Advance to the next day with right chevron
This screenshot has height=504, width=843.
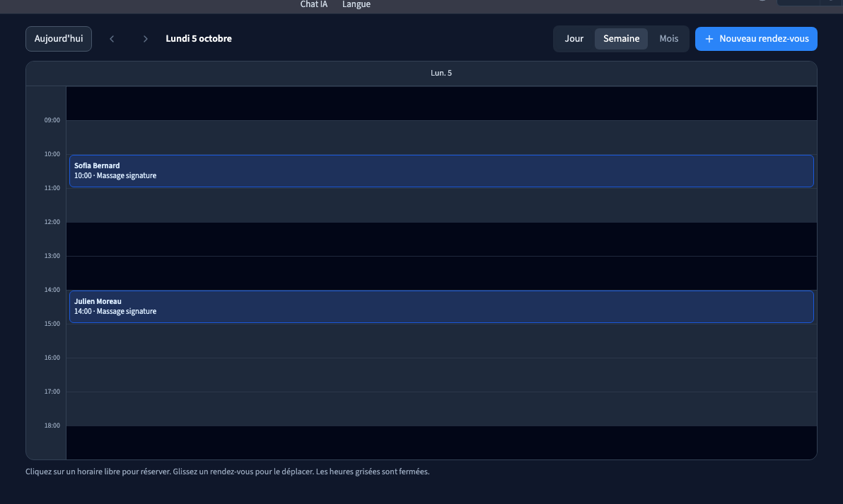coord(145,39)
